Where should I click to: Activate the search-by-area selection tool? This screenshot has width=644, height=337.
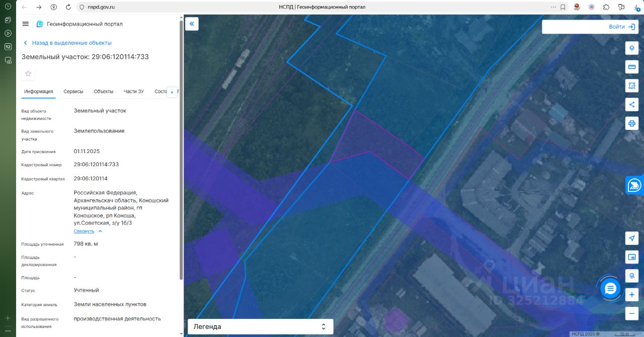coord(632,86)
